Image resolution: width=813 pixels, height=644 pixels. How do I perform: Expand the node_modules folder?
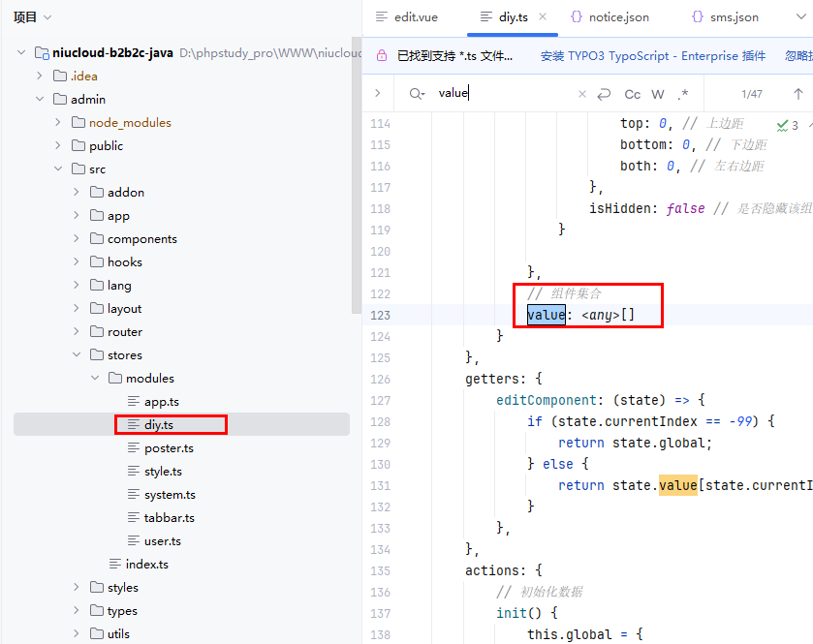[58, 123]
